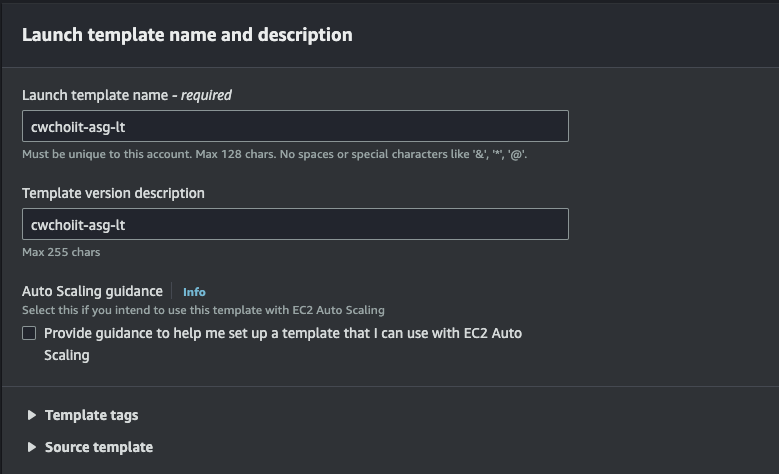Screen dimensions: 779x474
Task: Click the "Auto Scaling guidance" label text
Action: click(92, 291)
